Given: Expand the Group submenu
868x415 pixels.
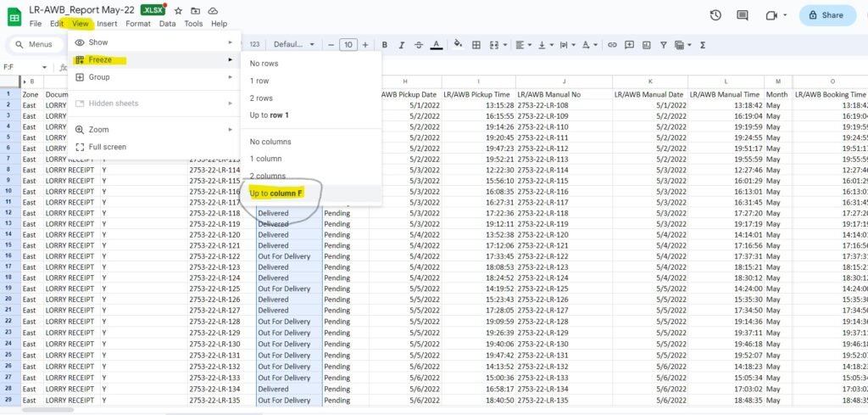Looking at the screenshot, I should click(154, 77).
